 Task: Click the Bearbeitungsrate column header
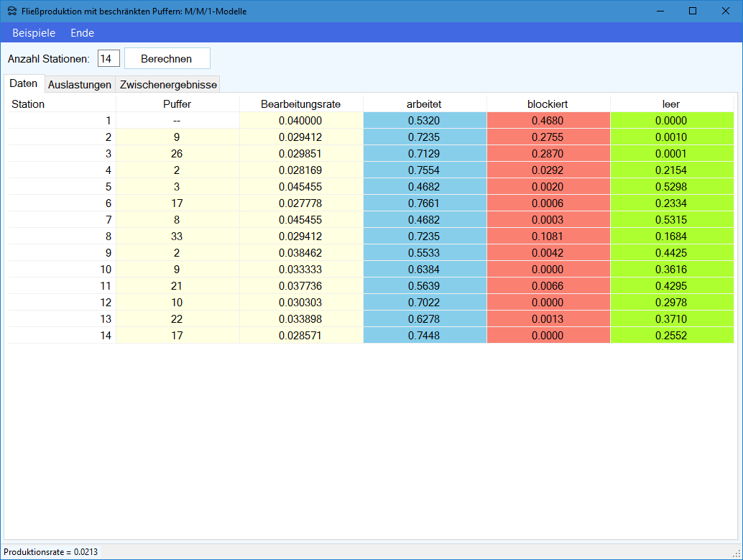click(x=300, y=104)
